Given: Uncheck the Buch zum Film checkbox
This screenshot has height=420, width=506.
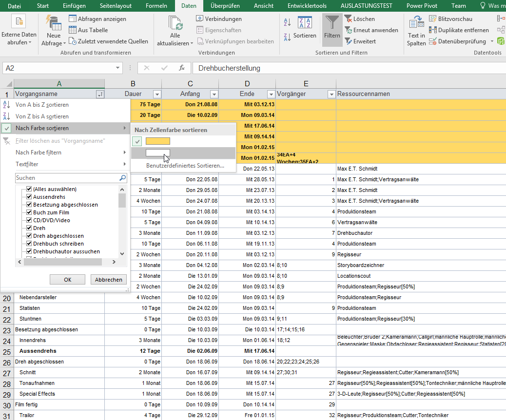Looking at the screenshot, I should 29,212.
